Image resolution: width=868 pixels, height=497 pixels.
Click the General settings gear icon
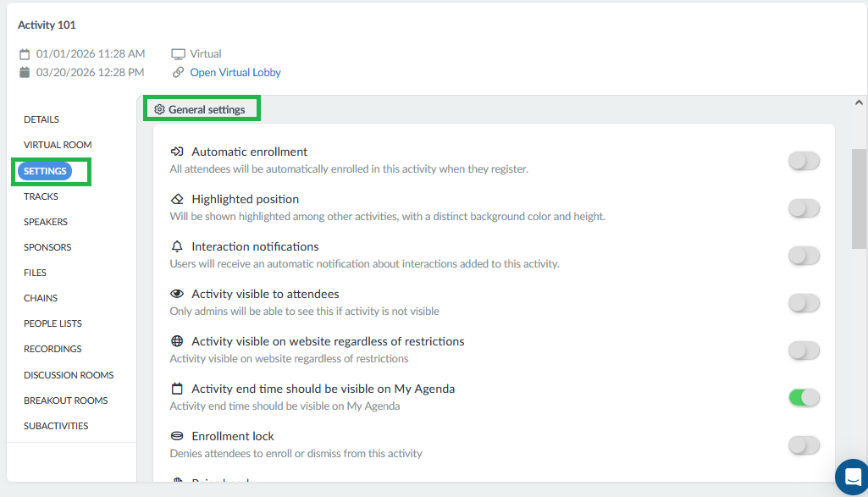tap(159, 109)
